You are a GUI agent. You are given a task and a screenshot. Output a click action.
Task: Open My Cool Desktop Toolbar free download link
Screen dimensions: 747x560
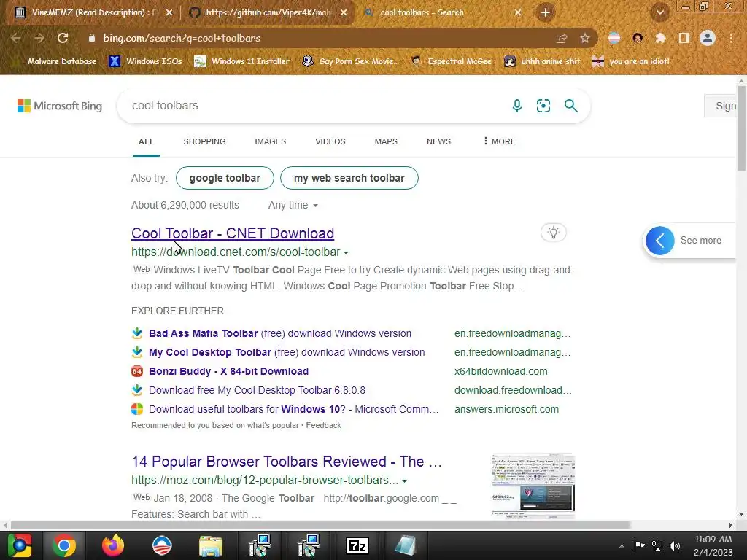pos(287,352)
